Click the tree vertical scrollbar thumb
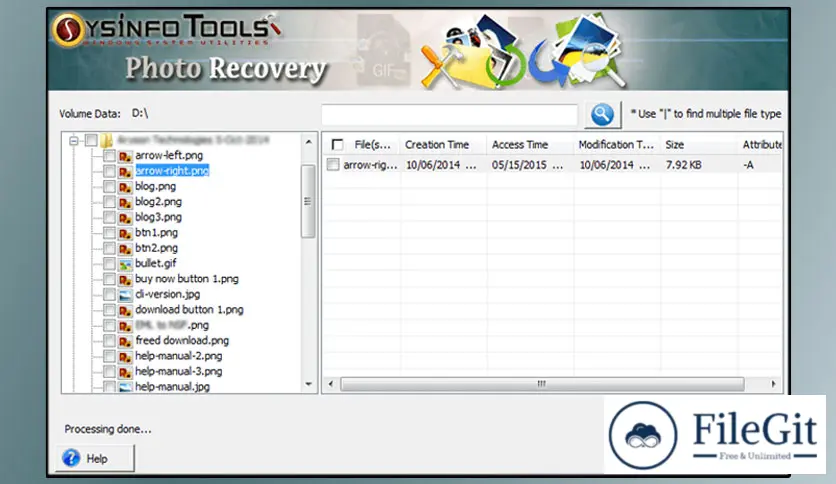 308,201
